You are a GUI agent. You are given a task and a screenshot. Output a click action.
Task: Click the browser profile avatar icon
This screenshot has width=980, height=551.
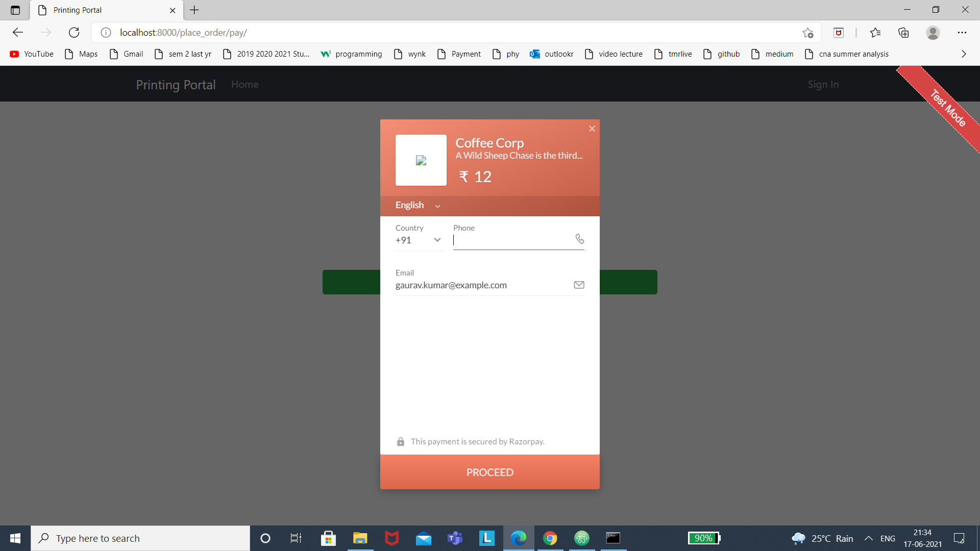pyautogui.click(x=933, y=33)
